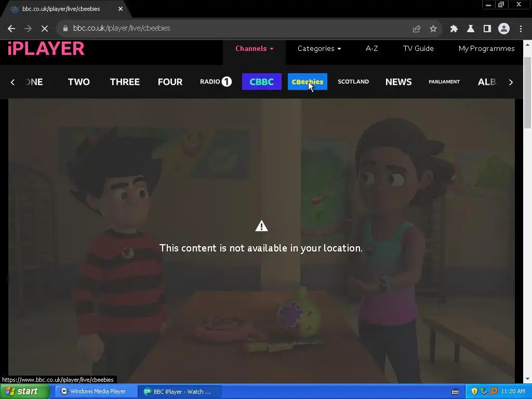The width and height of the screenshot is (532, 399).
Task: Click the warning triangle icon on player
Action: coord(261,225)
